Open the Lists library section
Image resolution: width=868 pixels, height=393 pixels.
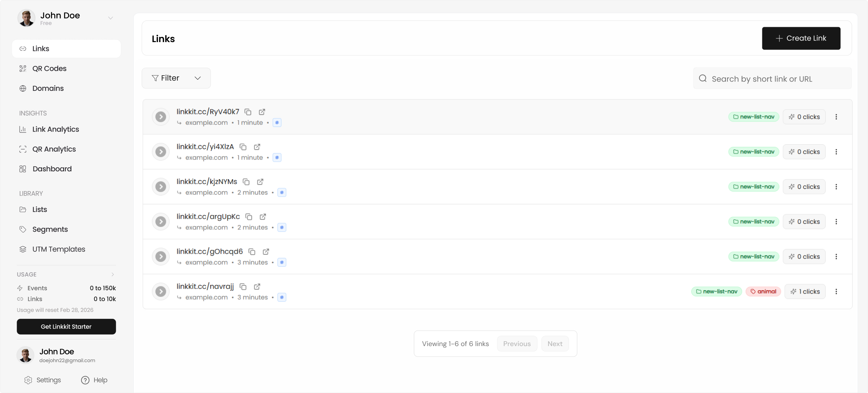click(x=39, y=209)
